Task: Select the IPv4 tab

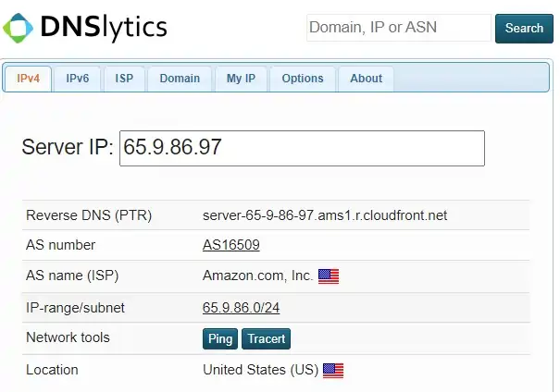Action: point(28,79)
